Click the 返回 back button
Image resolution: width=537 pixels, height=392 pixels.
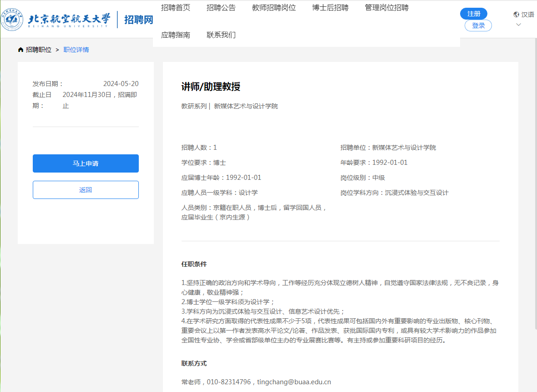coord(86,190)
